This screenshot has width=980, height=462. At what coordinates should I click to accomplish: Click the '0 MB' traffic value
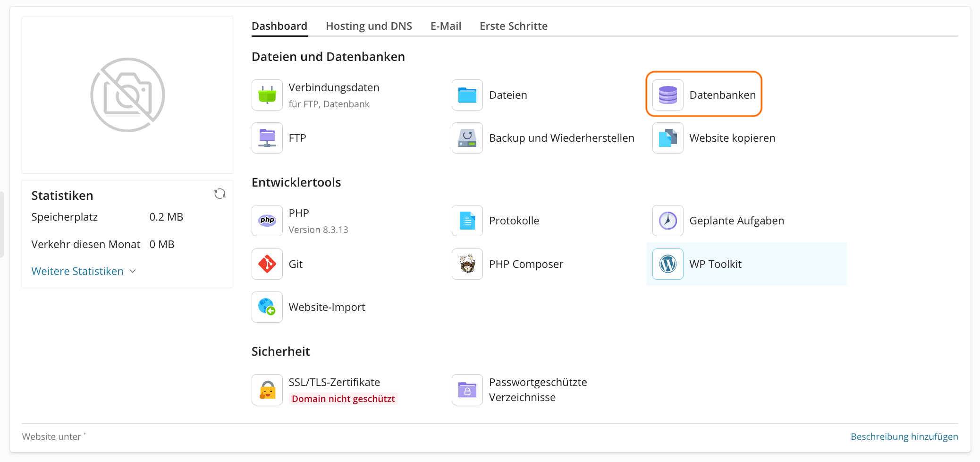162,244
